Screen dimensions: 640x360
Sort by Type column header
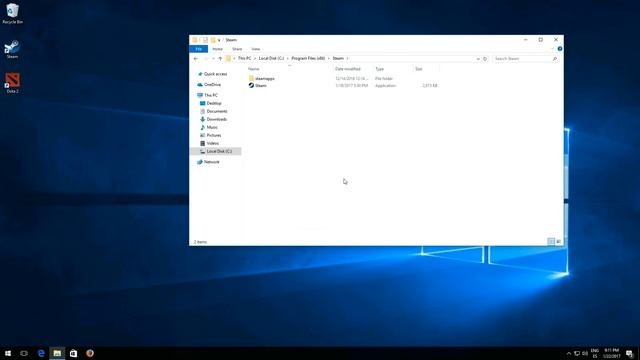coord(380,69)
